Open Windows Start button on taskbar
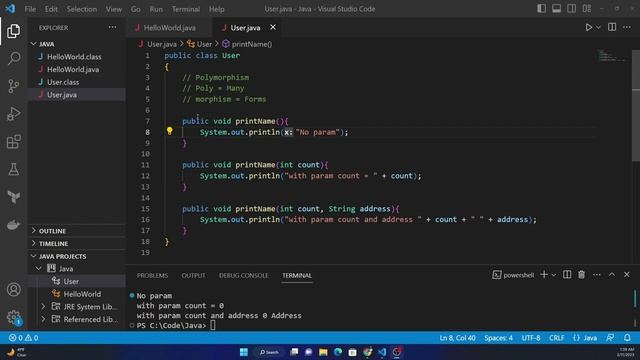This screenshot has height=360, width=640. pyautogui.click(x=244, y=352)
